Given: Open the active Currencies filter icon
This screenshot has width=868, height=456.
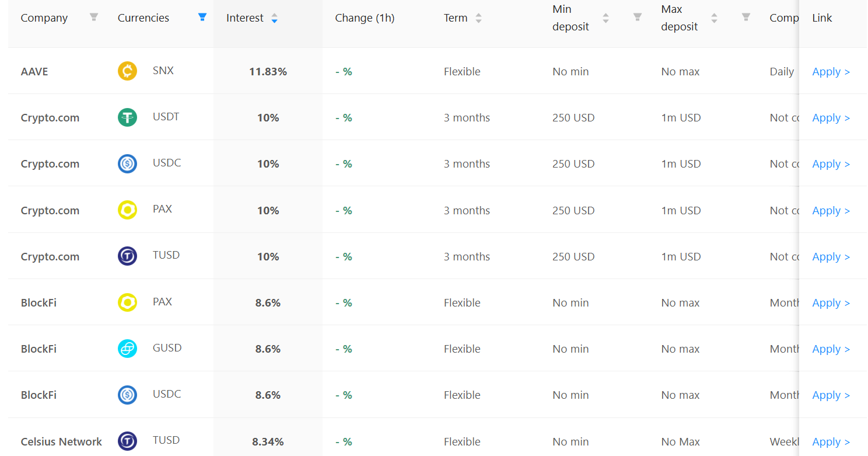Looking at the screenshot, I should click(x=202, y=17).
